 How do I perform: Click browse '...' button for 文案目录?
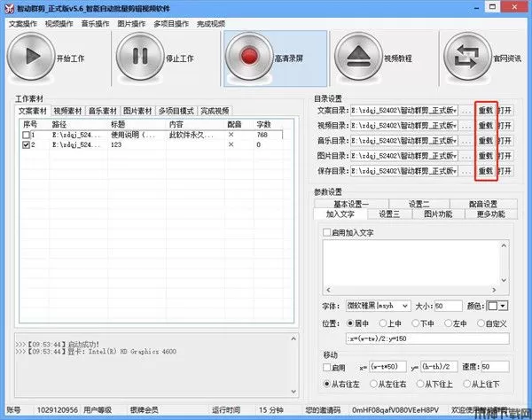[466, 111]
